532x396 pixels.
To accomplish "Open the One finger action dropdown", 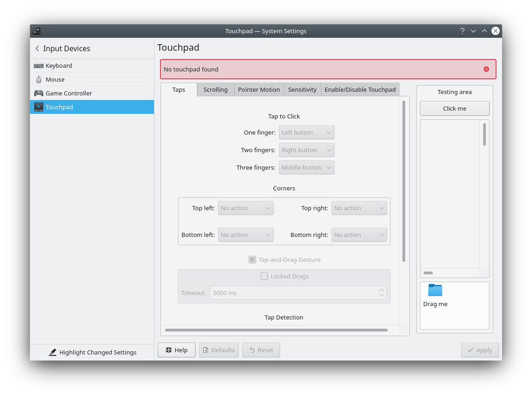I will (307, 132).
